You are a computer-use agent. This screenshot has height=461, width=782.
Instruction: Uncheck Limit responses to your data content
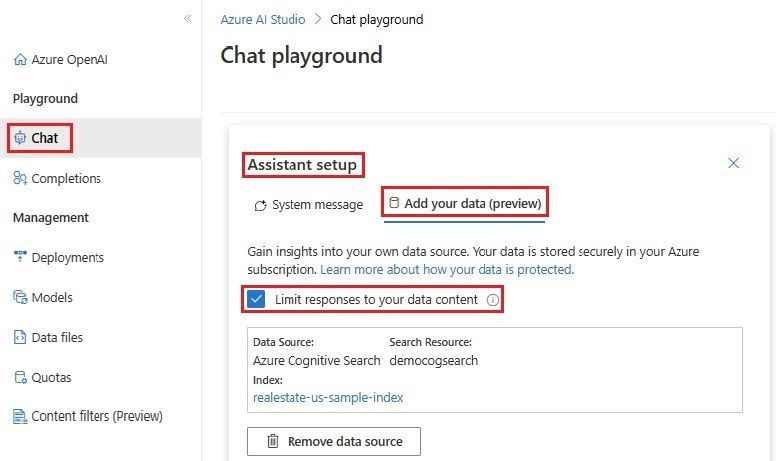tap(257, 299)
